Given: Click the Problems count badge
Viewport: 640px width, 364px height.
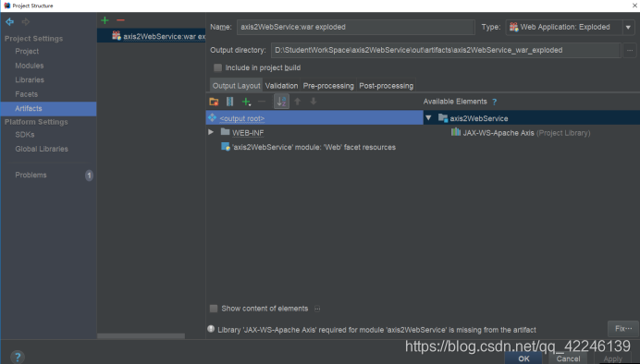Looking at the screenshot, I should (89, 176).
